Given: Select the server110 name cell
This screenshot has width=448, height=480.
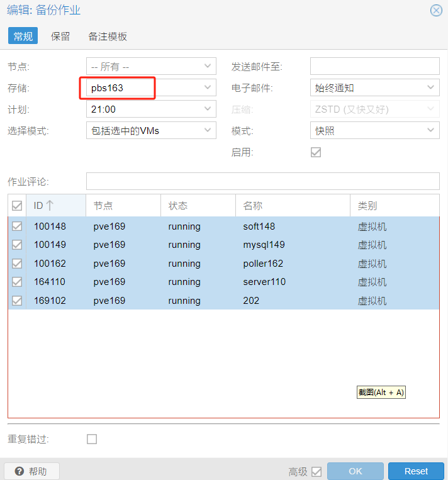Looking at the screenshot, I should click(293, 282).
